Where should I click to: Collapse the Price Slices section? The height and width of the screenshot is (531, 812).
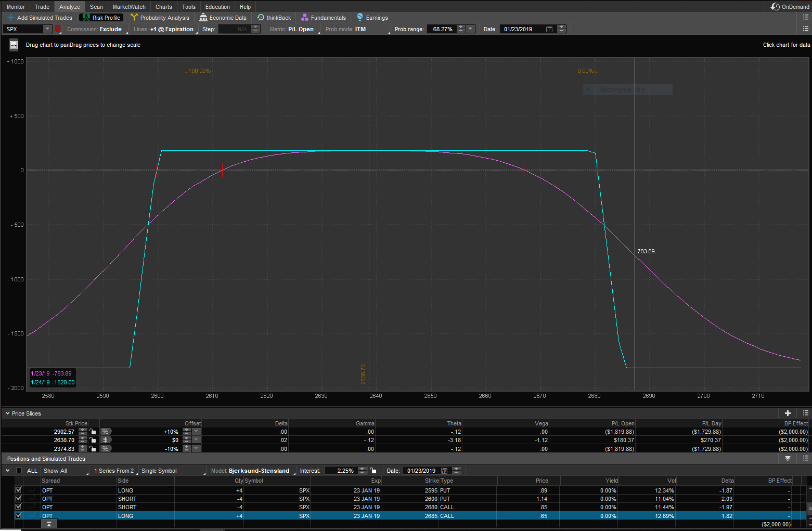pos(7,413)
